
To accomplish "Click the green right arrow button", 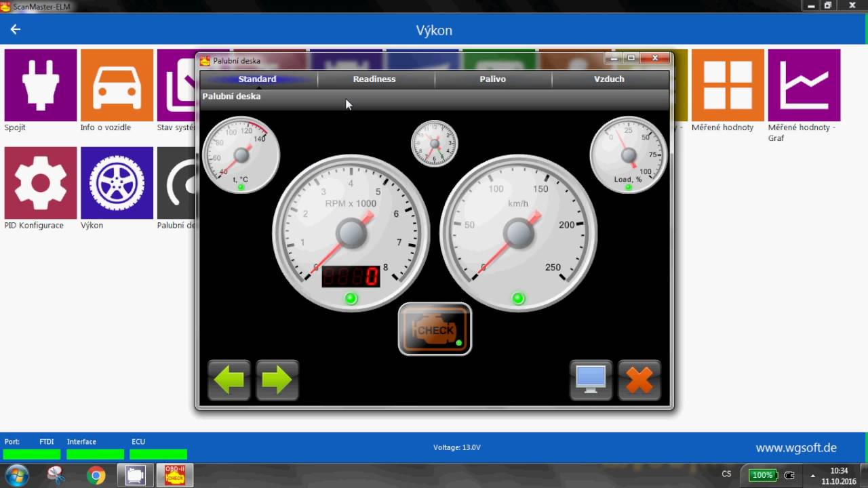I will pyautogui.click(x=277, y=380).
